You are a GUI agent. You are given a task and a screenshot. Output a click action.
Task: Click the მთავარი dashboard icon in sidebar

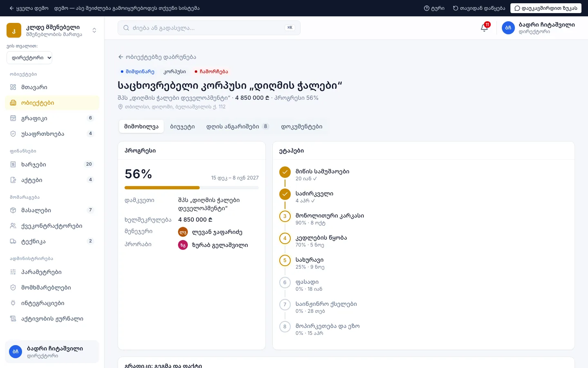tap(13, 87)
